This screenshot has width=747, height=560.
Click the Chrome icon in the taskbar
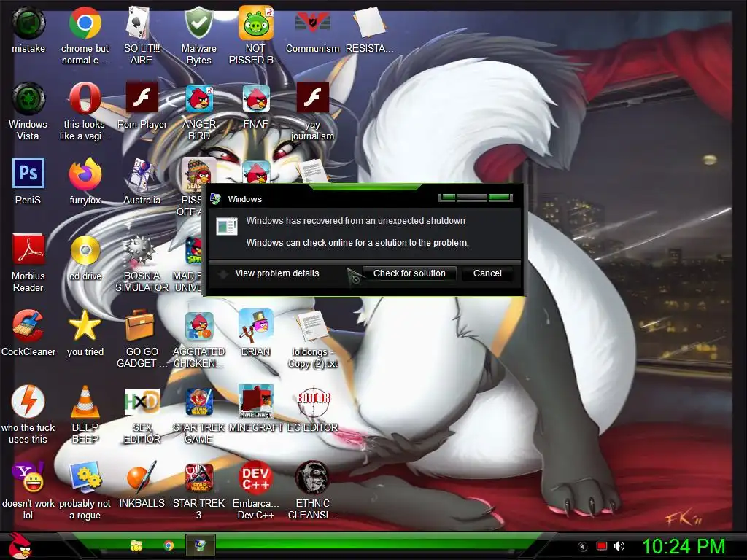(169, 545)
